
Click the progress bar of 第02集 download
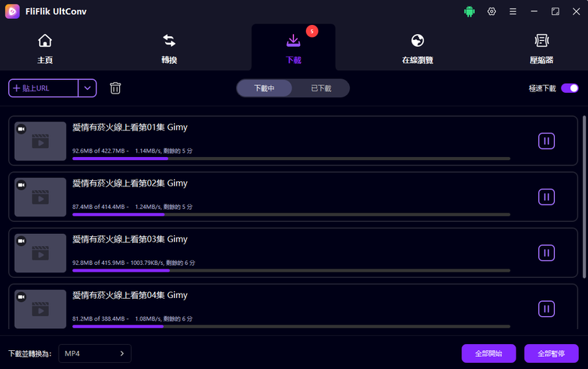pyautogui.click(x=292, y=215)
